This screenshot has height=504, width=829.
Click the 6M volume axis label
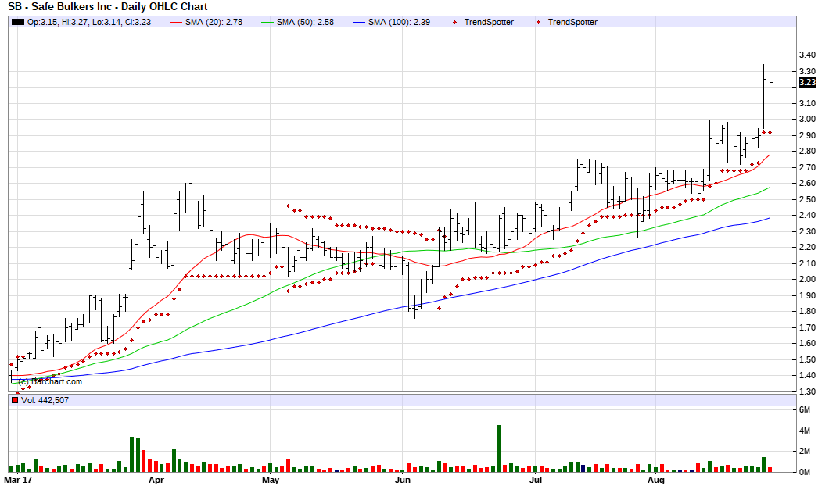click(805, 410)
